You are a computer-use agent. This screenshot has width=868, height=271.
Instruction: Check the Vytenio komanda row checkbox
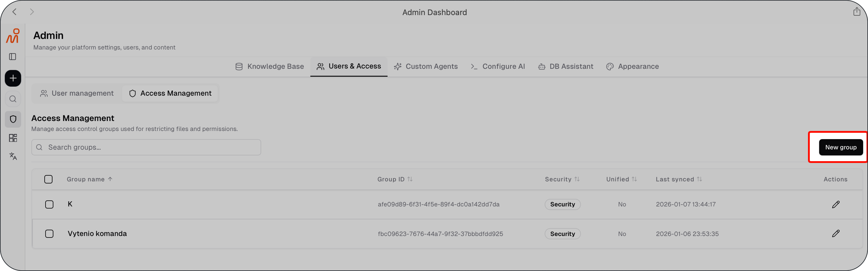pos(49,234)
